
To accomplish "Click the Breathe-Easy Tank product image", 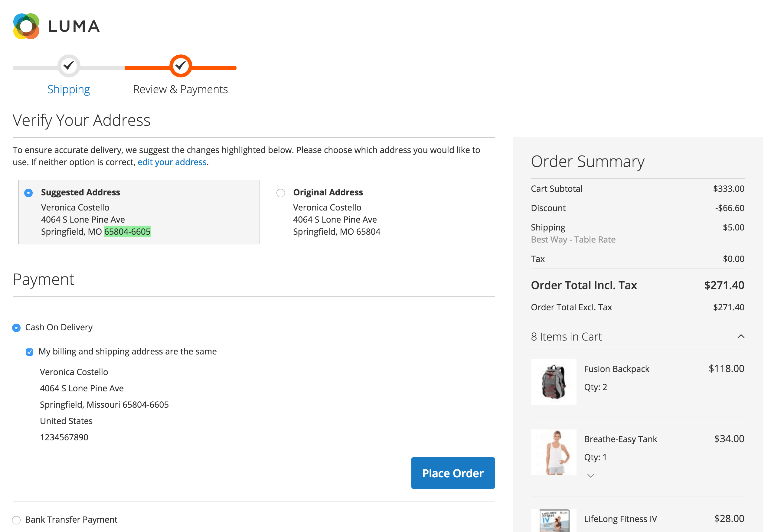I will tap(553, 452).
